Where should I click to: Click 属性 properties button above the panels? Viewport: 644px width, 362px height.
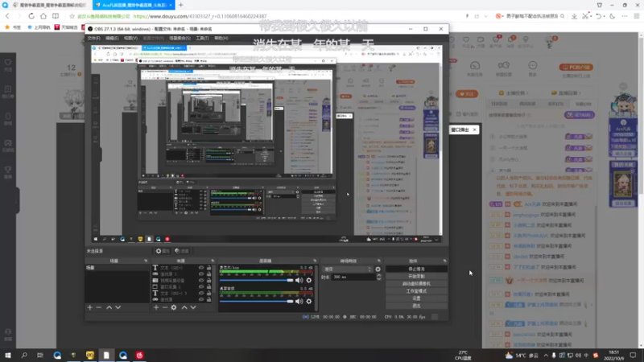[x=163, y=251]
